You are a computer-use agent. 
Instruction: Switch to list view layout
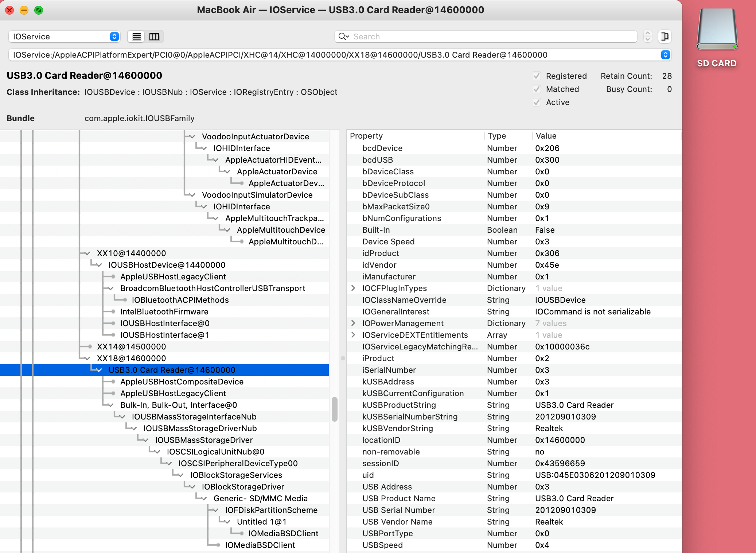tap(136, 36)
